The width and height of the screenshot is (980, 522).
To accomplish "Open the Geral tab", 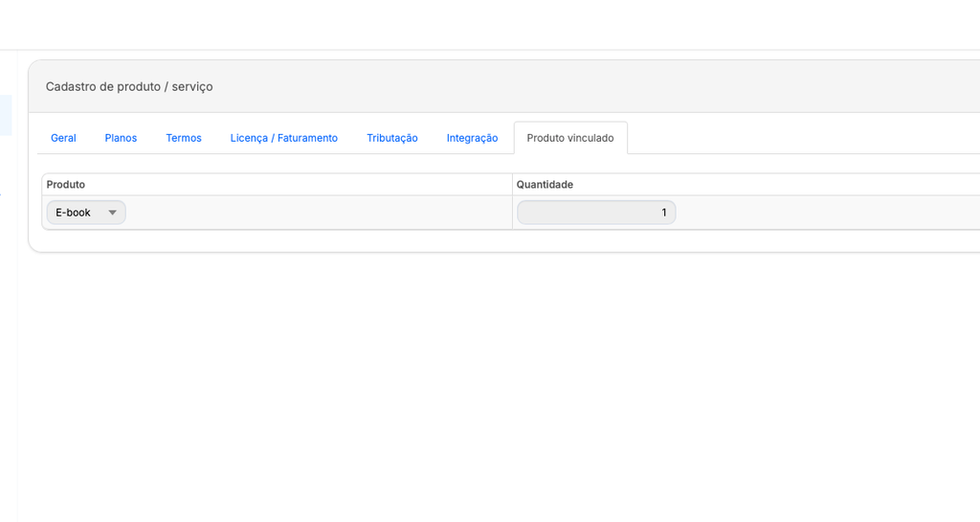I will (x=63, y=138).
